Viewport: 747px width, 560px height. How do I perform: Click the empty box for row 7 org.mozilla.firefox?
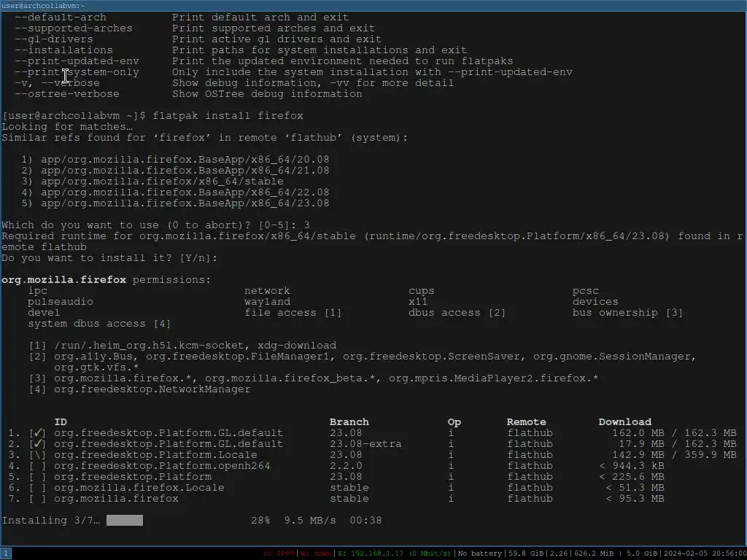pos(37,499)
